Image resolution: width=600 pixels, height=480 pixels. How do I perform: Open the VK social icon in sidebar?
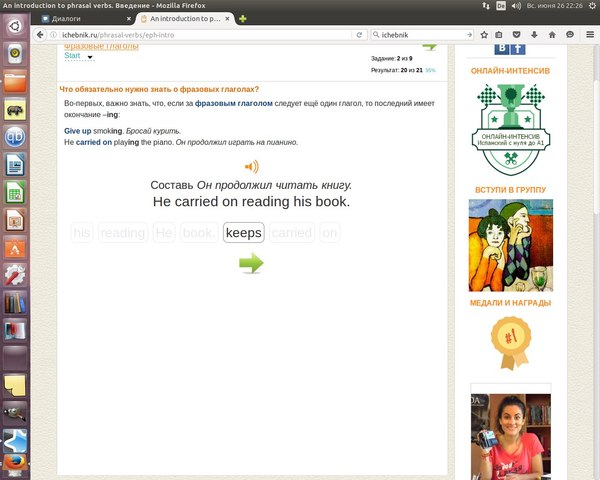pos(500,48)
